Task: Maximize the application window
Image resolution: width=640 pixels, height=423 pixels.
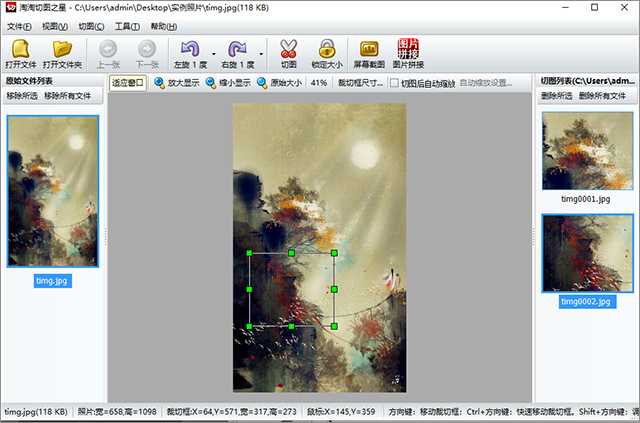Action: [595, 7]
